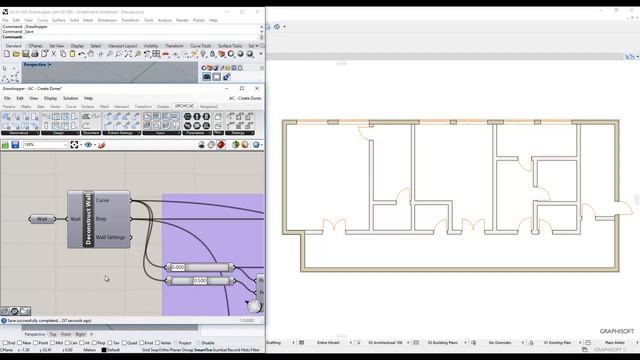Viewport: 640px width, 360px height.
Task: Click the green sphere preview icon in Grasshopper
Action: pyautogui.click(x=236, y=144)
